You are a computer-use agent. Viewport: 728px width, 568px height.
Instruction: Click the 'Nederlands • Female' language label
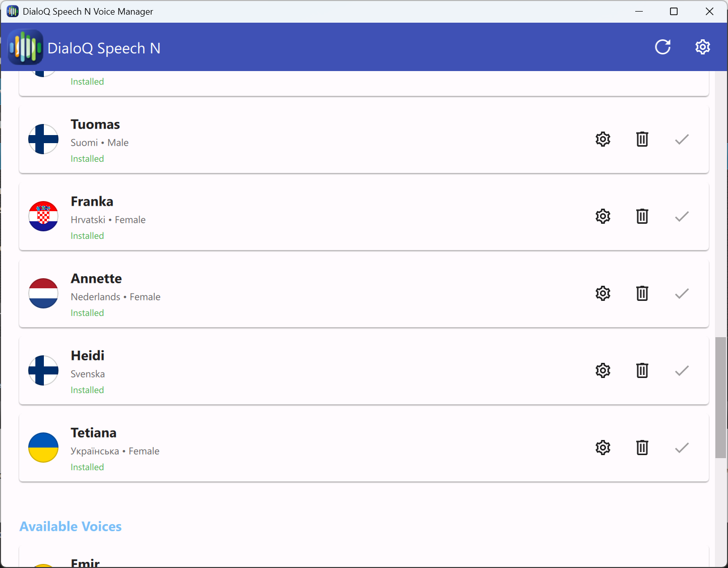pos(115,297)
